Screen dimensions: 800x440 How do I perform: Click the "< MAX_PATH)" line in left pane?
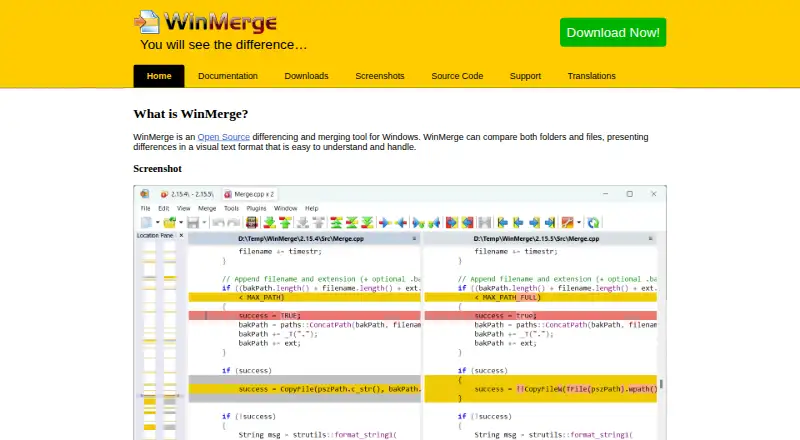pos(305,298)
